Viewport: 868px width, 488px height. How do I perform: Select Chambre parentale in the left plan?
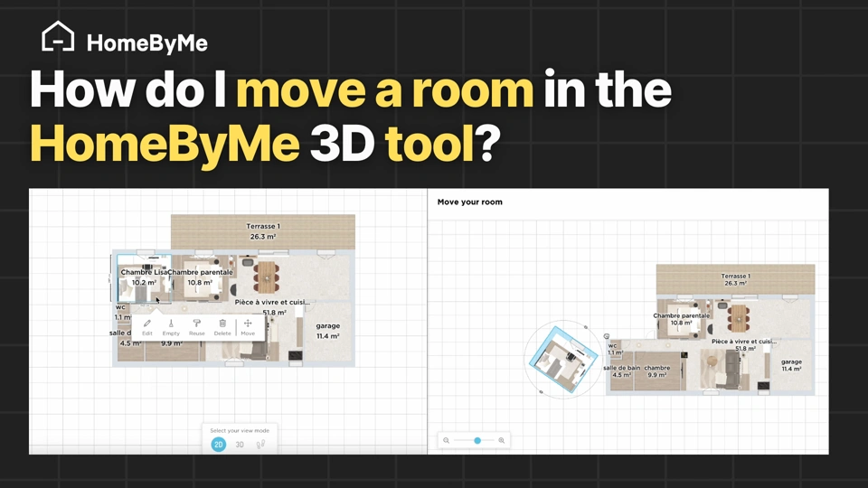coord(202,277)
